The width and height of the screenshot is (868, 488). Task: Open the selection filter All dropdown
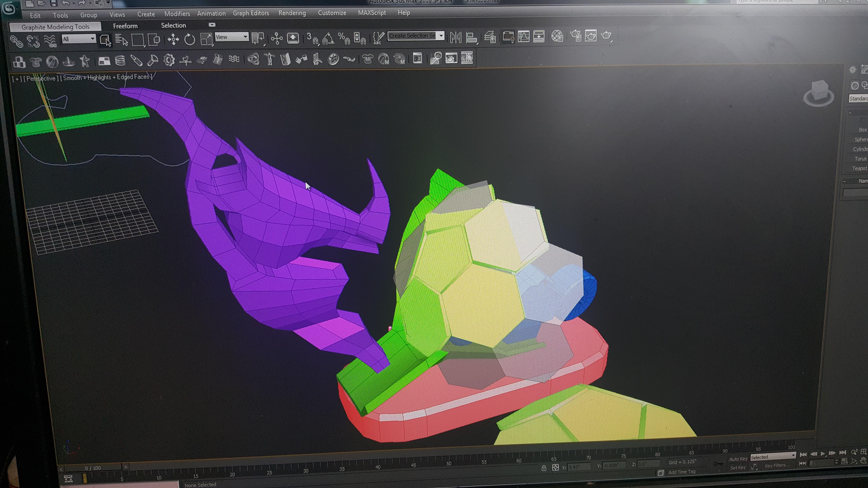click(x=79, y=39)
